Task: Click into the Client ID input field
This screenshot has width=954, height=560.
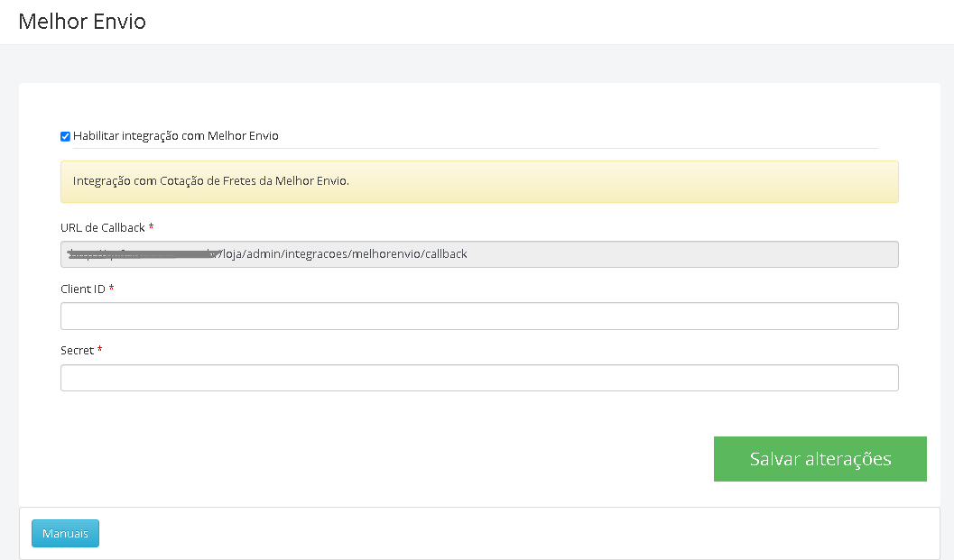Action: 479,317
